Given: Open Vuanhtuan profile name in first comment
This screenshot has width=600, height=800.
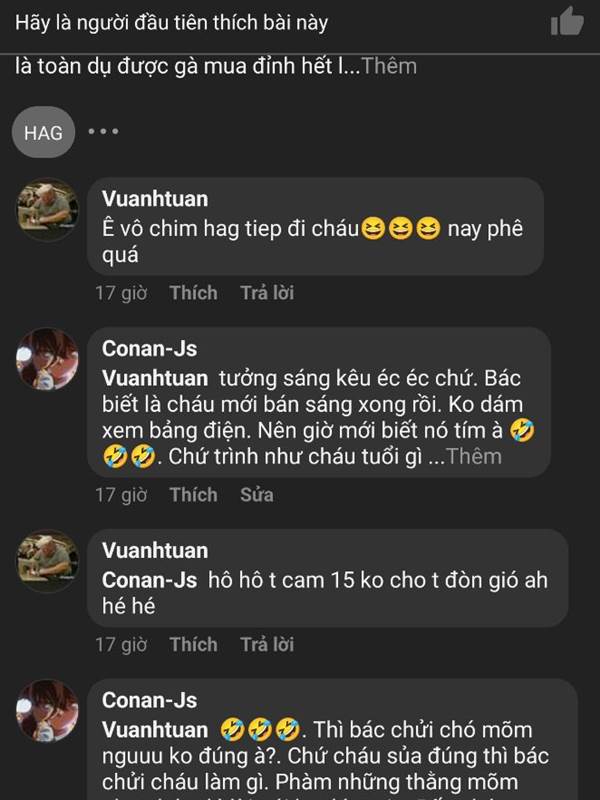Looking at the screenshot, I should [155, 199].
